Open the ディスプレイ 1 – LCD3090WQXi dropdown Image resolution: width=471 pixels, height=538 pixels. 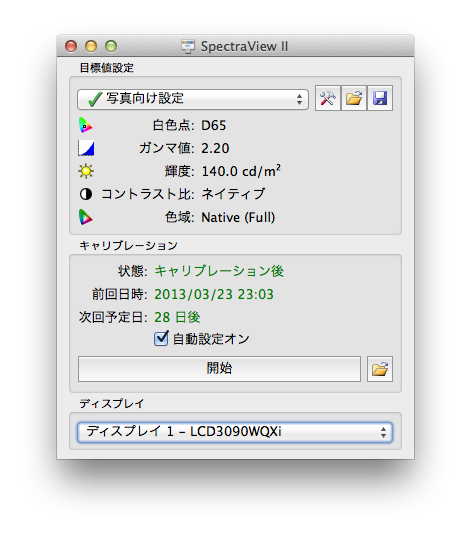(x=235, y=432)
